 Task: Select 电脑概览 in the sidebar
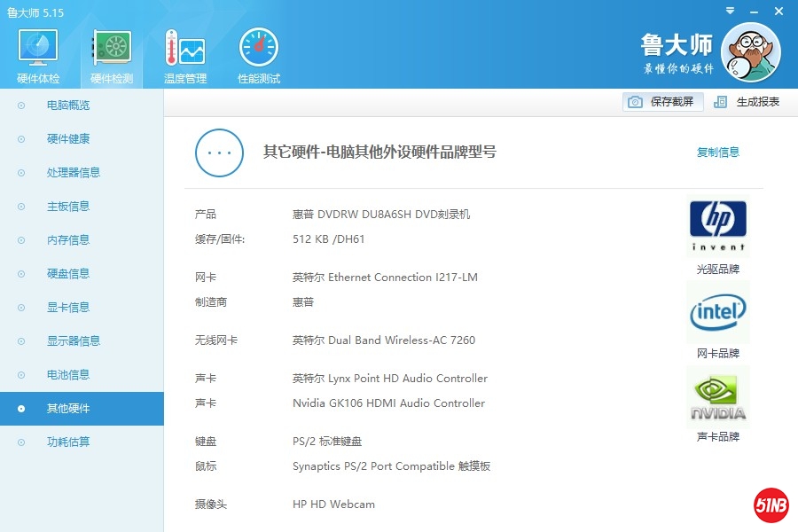68,106
